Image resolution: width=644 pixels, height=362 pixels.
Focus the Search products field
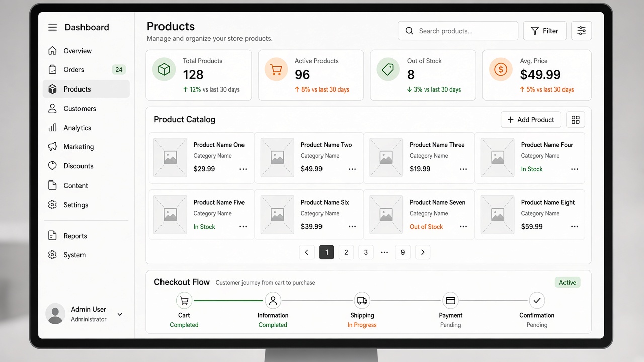458,31
